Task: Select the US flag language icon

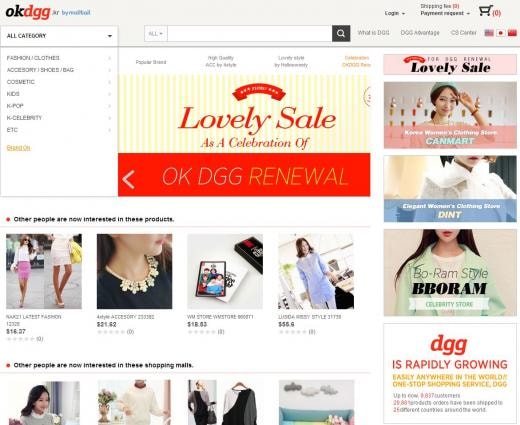Action: pos(489,33)
